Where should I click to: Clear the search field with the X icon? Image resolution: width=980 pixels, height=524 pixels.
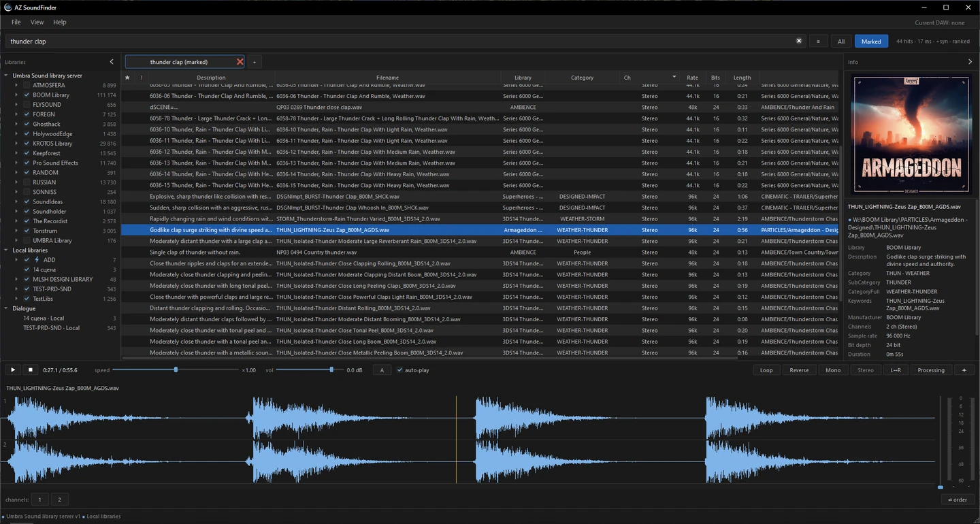click(x=799, y=41)
